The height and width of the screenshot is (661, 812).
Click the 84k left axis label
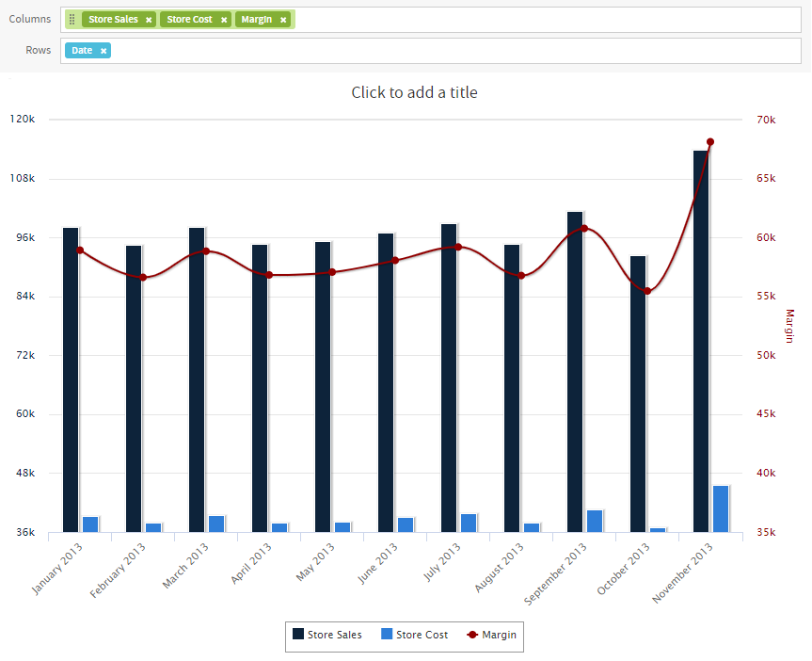(x=25, y=296)
